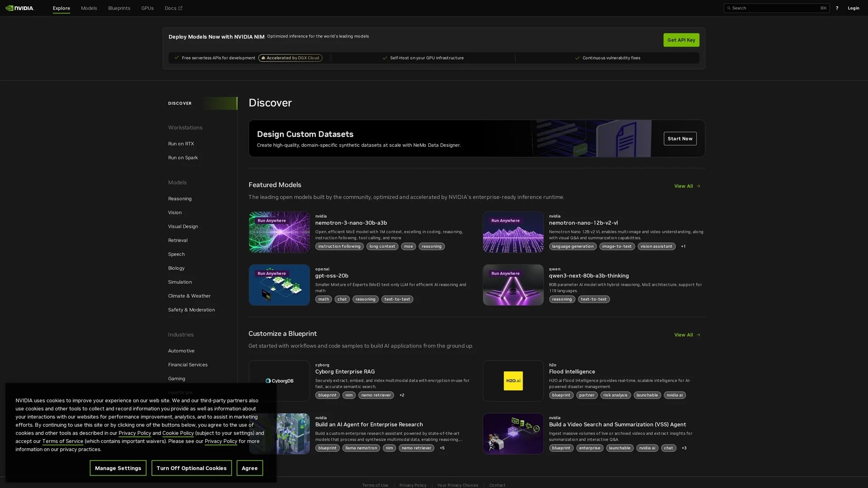Click Agree in cookie banner
The image size is (868, 488).
click(x=250, y=468)
